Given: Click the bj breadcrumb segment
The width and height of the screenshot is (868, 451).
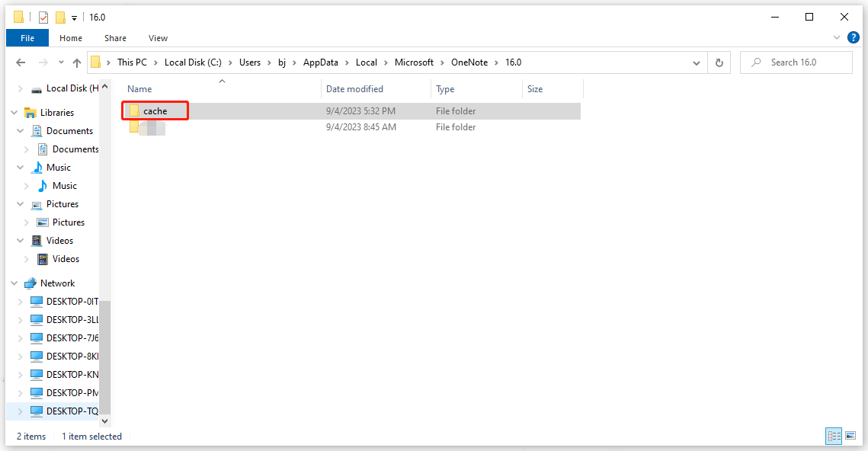Looking at the screenshot, I should (x=282, y=62).
